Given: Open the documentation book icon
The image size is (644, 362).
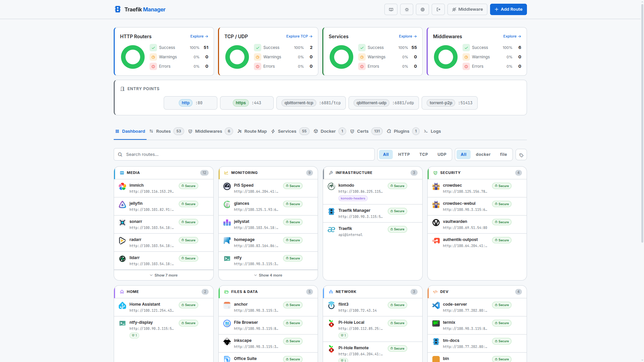Looking at the screenshot, I should click(x=391, y=9).
